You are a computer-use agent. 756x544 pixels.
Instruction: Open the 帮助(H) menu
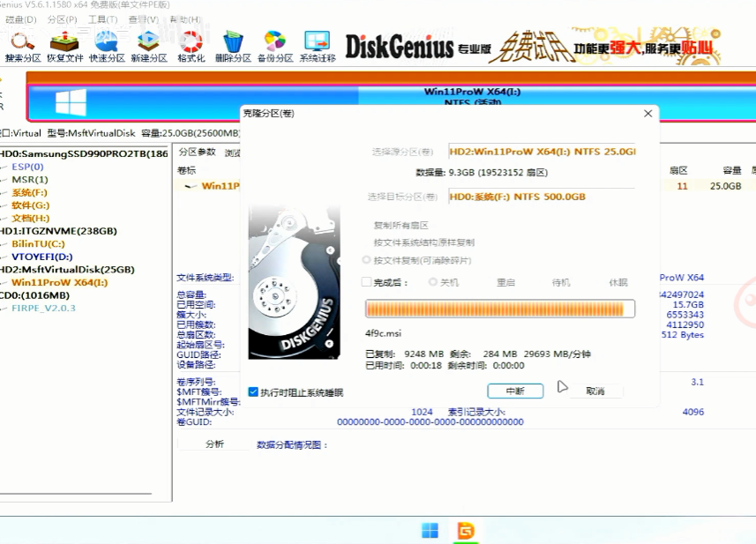(185, 19)
